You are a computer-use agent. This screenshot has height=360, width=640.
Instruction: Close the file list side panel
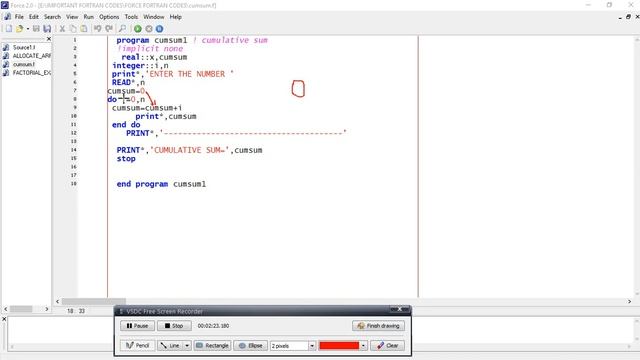pos(49,39)
